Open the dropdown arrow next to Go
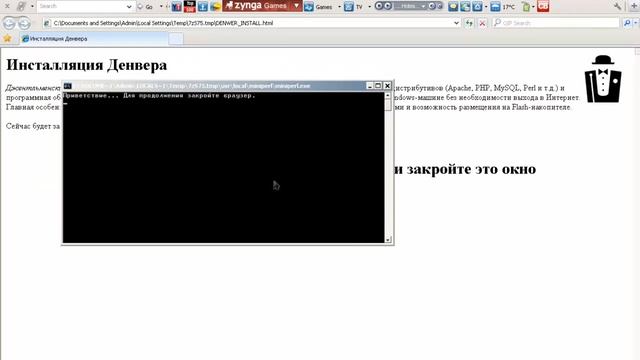The image size is (640, 360). [x=161, y=7]
